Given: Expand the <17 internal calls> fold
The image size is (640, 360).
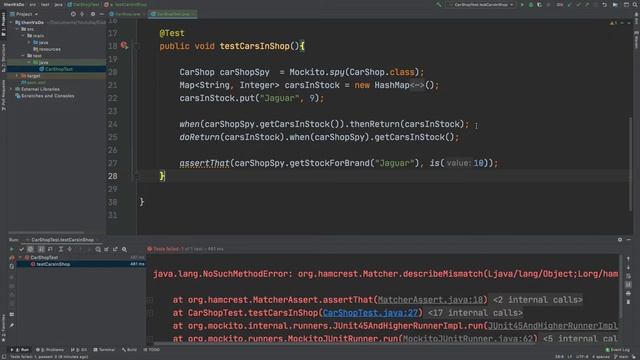Looking at the screenshot, I should pyautogui.click(x=475, y=313).
